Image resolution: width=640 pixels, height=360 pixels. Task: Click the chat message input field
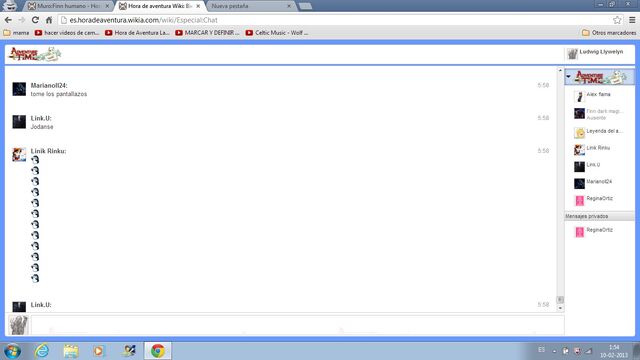pyautogui.click(x=297, y=325)
